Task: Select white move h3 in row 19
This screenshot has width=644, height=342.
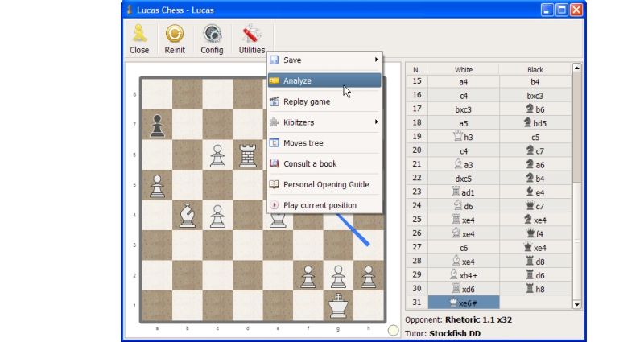Action: 464,137
